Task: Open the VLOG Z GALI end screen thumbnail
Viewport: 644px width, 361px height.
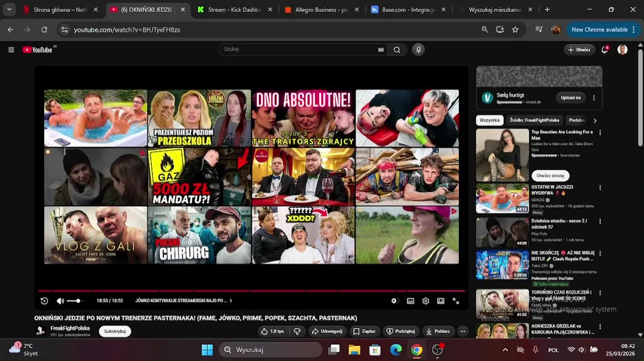Action: (x=95, y=235)
